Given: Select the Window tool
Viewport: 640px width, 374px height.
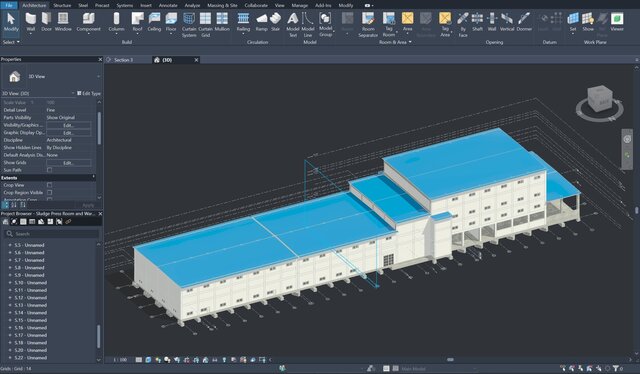Looking at the screenshot, I should [x=63, y=22].
